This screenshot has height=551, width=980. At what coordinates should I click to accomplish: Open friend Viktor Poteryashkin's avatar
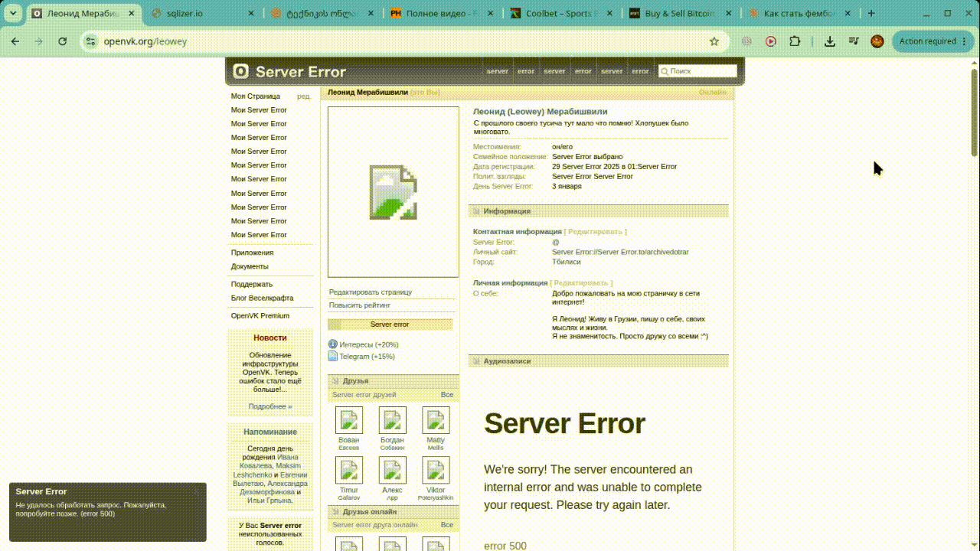pyautogui.click(x=436, y=470)
